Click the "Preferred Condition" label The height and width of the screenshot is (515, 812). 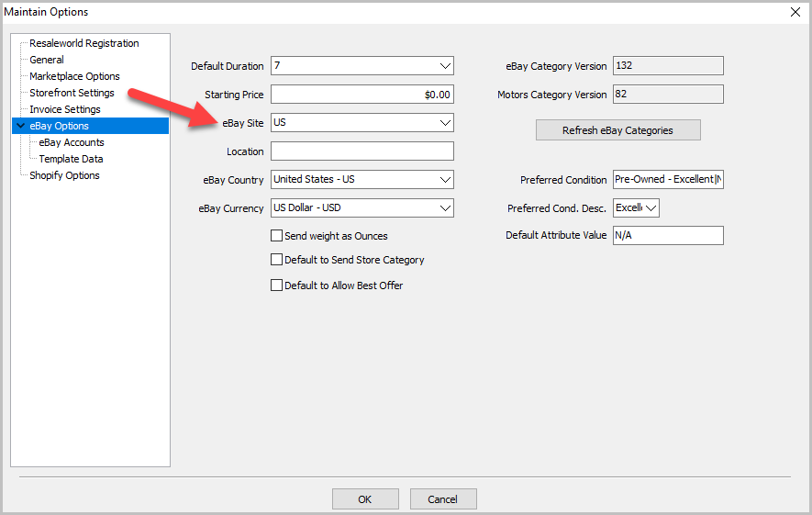563,180
